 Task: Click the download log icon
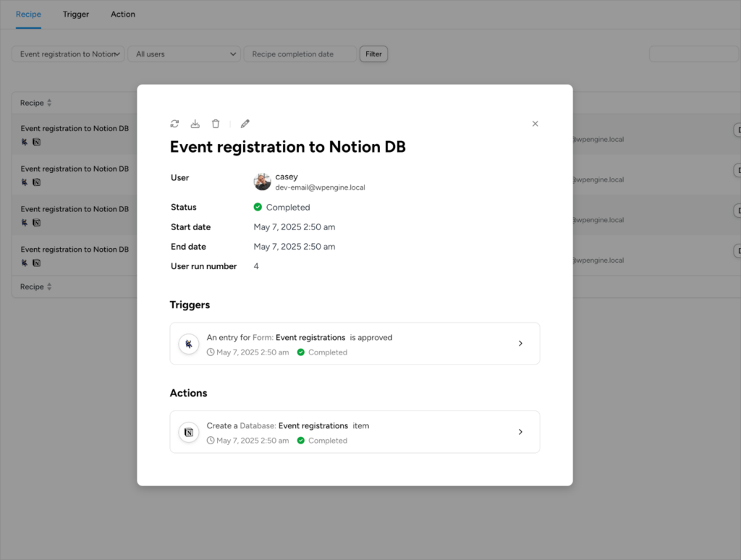[x=195, y=124]
